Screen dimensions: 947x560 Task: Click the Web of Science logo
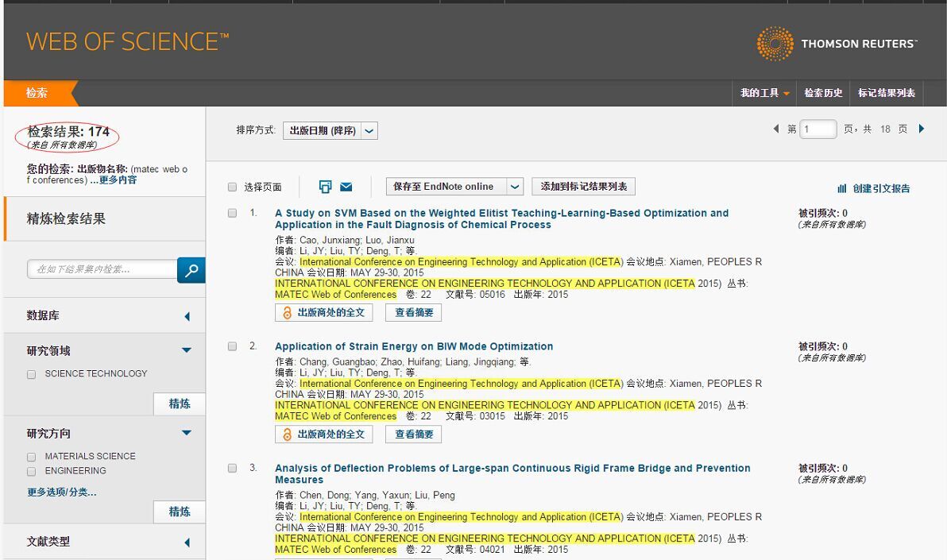pos(127,41)
